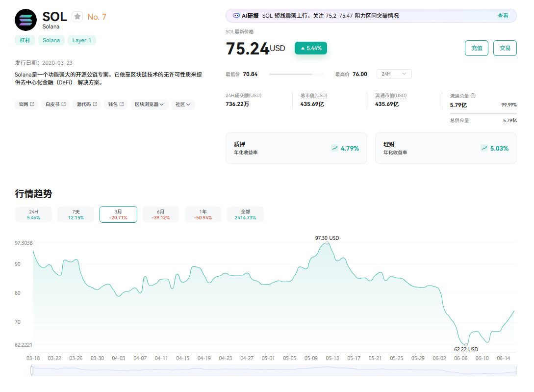Screen dimensions: 534x392
Task: Click the 总市值(USD) label
Action: pyautogui.click(x=314, y=96)
